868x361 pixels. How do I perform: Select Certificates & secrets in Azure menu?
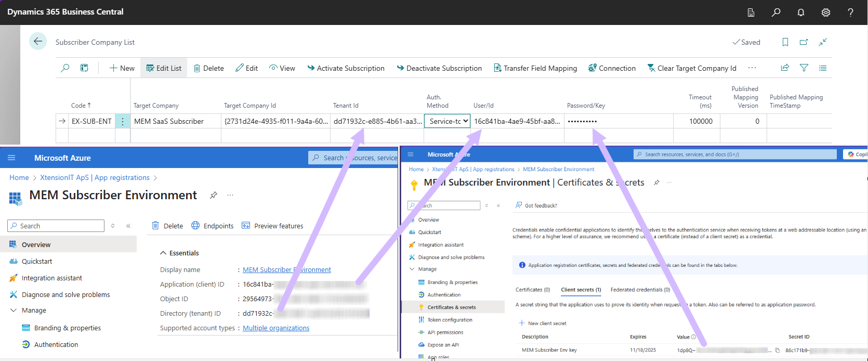451,307
